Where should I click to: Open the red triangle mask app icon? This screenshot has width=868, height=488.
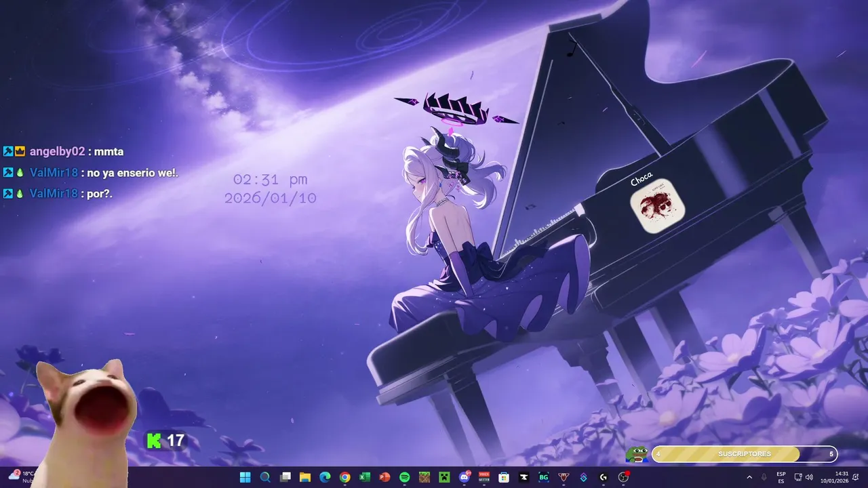[x=564, y=477]
